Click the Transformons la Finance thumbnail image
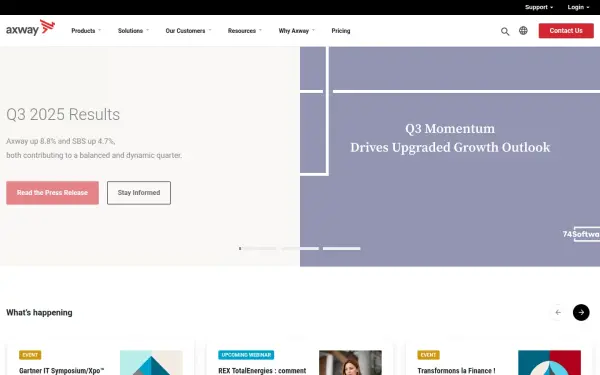The image size is (600, 375). click(x=549, y=362)
